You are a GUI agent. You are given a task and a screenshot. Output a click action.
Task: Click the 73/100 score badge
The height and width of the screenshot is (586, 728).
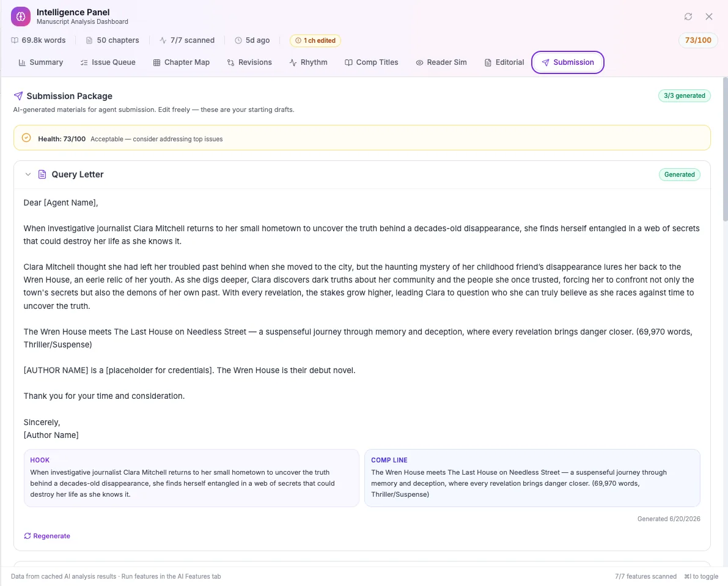(698, 40)
